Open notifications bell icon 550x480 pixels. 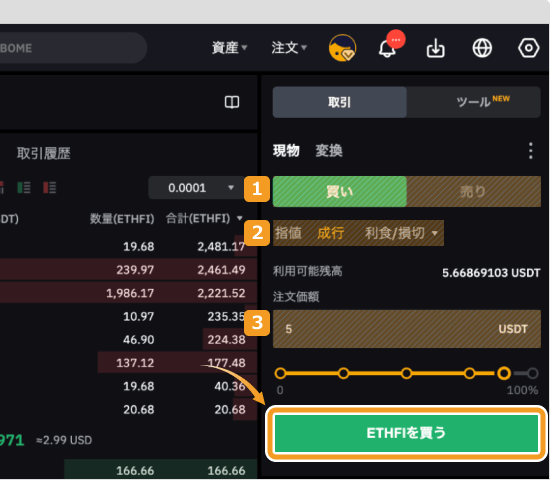(x=387, y=49)
